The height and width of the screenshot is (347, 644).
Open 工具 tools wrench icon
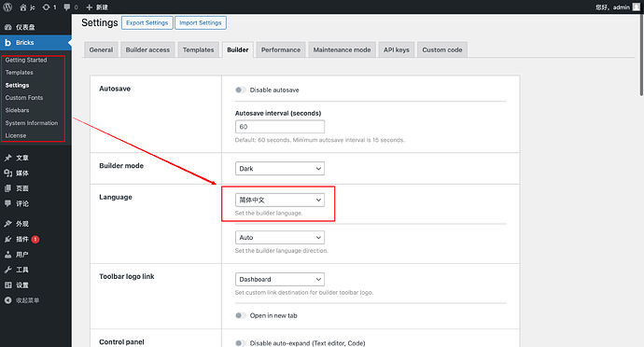point(7,270)
